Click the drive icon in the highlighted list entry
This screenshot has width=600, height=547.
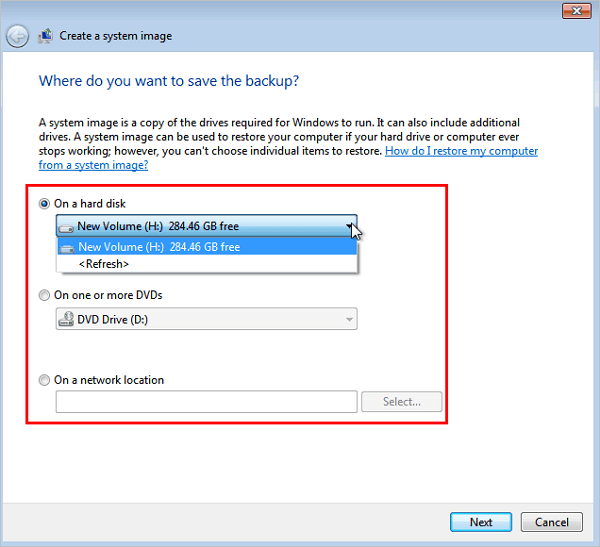pos(67,247)
